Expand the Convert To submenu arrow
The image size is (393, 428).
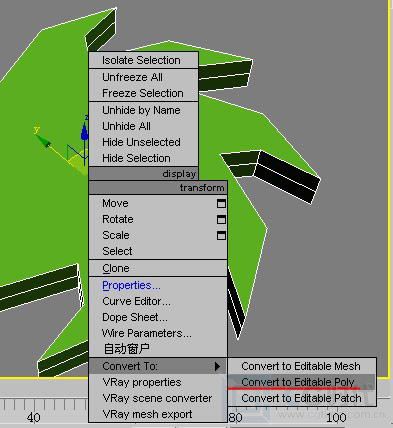[217, 366]
